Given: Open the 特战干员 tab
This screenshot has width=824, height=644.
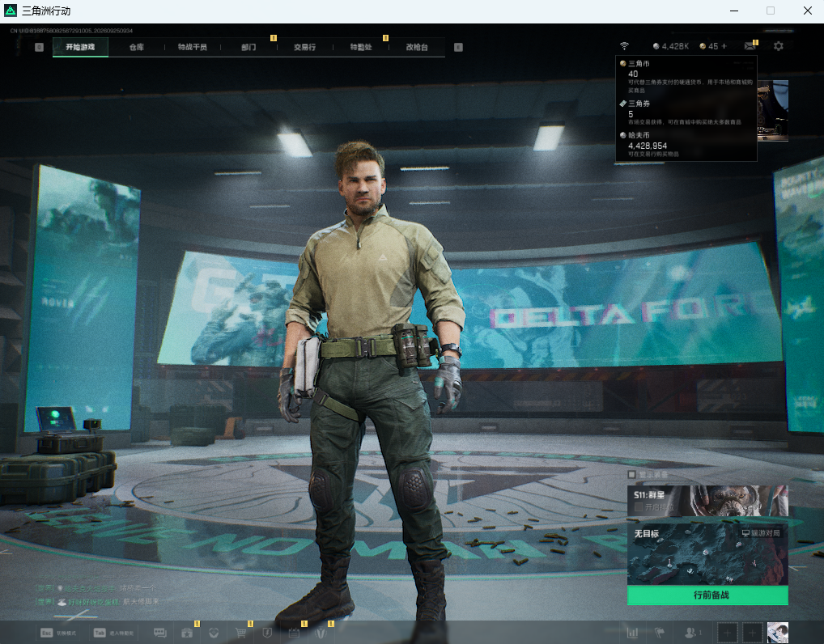Looking at the screenshot, I should point(193,47).
